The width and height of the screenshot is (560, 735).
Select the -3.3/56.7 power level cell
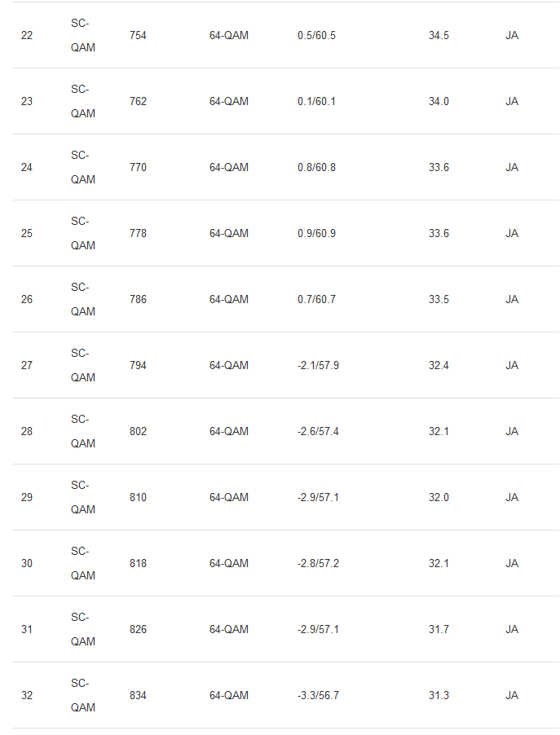pyautogui.click(x=318, y=696)
